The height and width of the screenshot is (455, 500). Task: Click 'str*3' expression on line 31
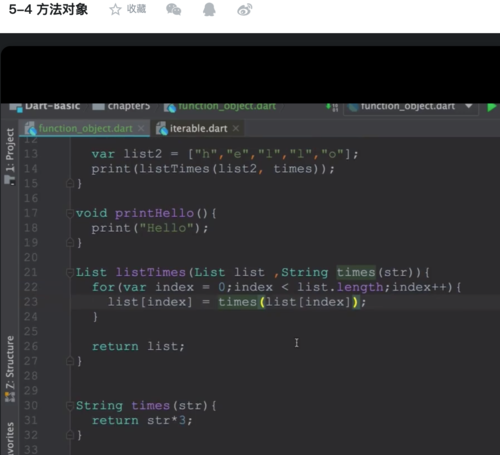(x=166, y=420)
